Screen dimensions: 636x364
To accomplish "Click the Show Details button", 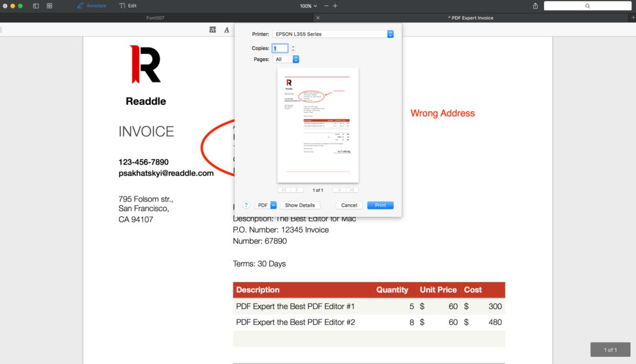I will tap(300, 205).
